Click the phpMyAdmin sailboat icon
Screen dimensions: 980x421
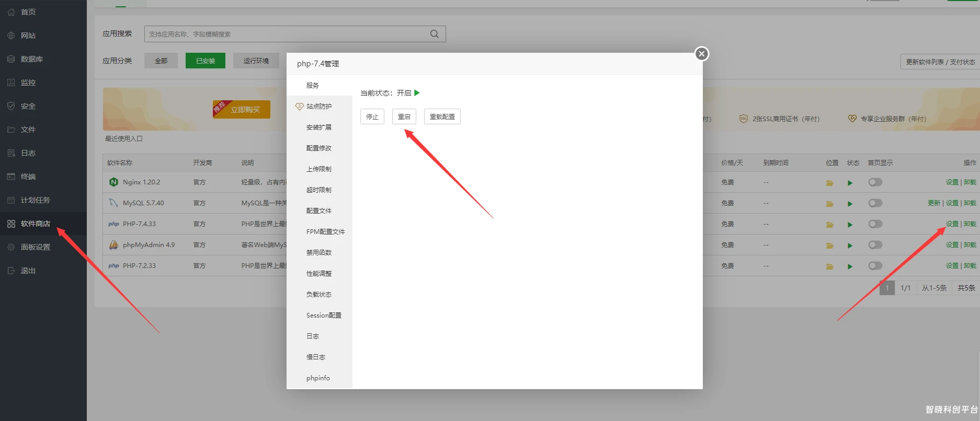(113, 244)
